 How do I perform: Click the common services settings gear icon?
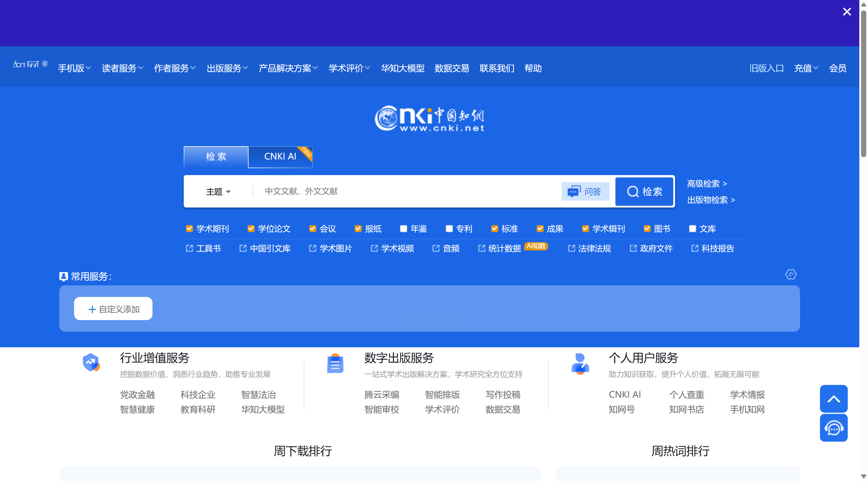pyautogui.click(x=791, y=274)
